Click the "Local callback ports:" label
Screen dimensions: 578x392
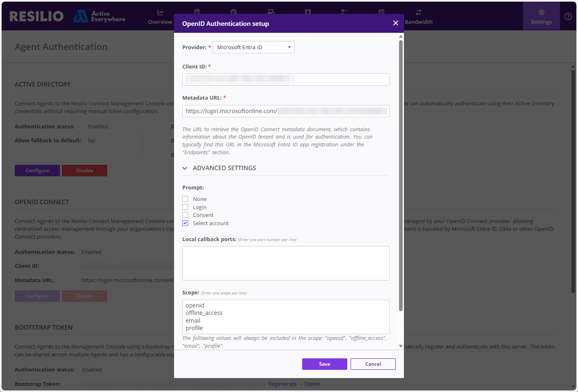(x=209, y=239)
